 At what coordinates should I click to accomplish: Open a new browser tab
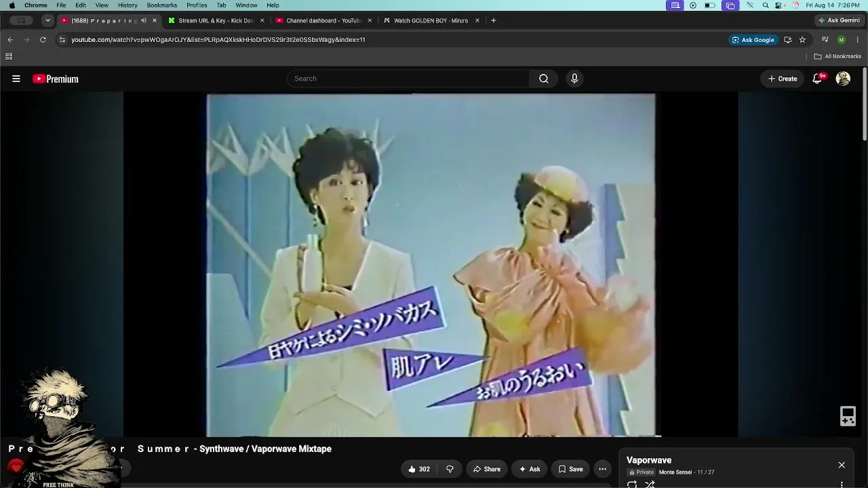coord(493,20)
